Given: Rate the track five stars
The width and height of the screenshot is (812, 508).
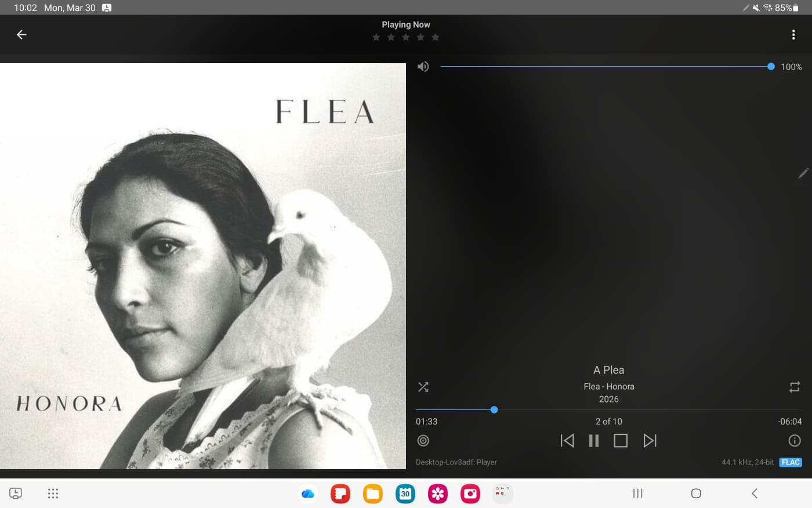Looking at the screenshot, I should point(436,38).
